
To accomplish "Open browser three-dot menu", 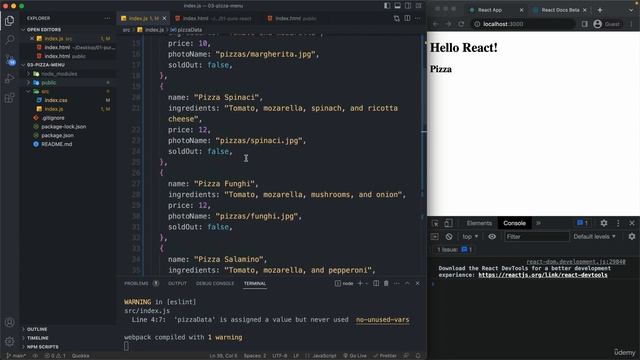I will 631,24.
